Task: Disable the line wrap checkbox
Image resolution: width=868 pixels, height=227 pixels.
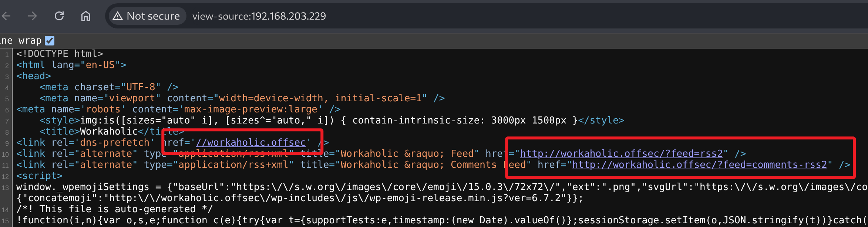Action: tap(50, 40)
